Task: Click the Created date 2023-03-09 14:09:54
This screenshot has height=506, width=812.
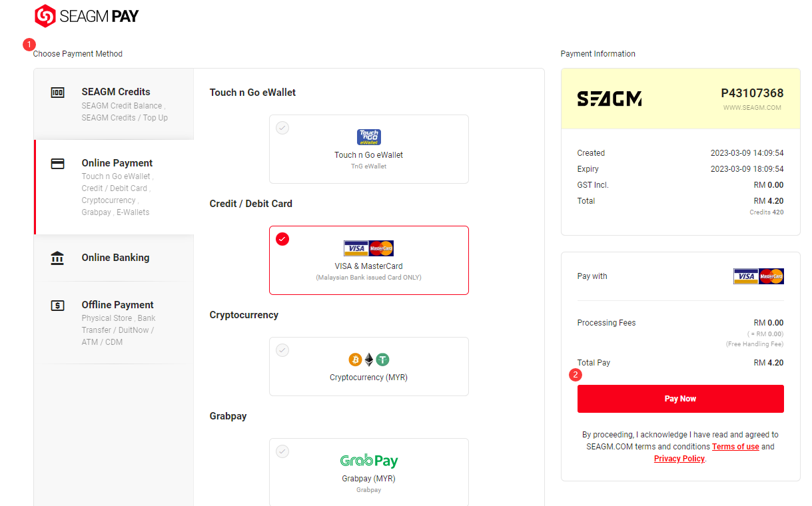Action: [747, 153]
